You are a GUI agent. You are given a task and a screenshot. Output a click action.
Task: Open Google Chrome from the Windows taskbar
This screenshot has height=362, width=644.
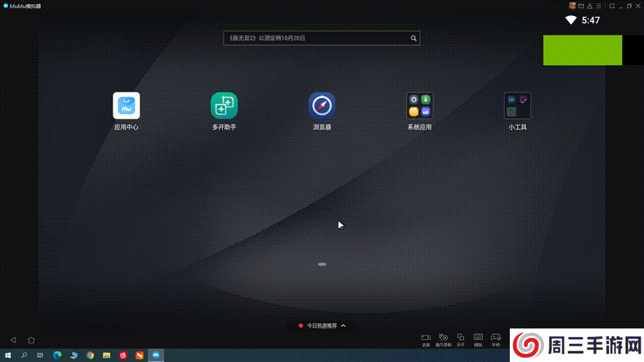[90, 355]
